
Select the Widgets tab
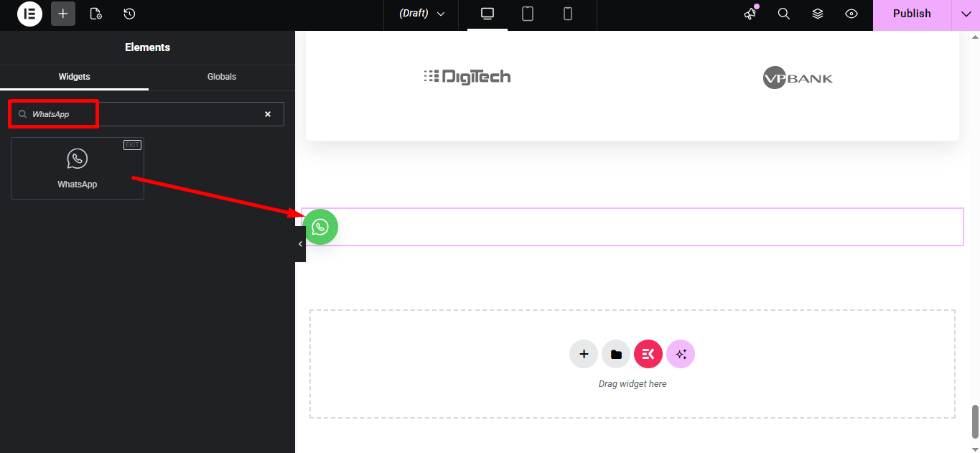(x=74, y=77)
